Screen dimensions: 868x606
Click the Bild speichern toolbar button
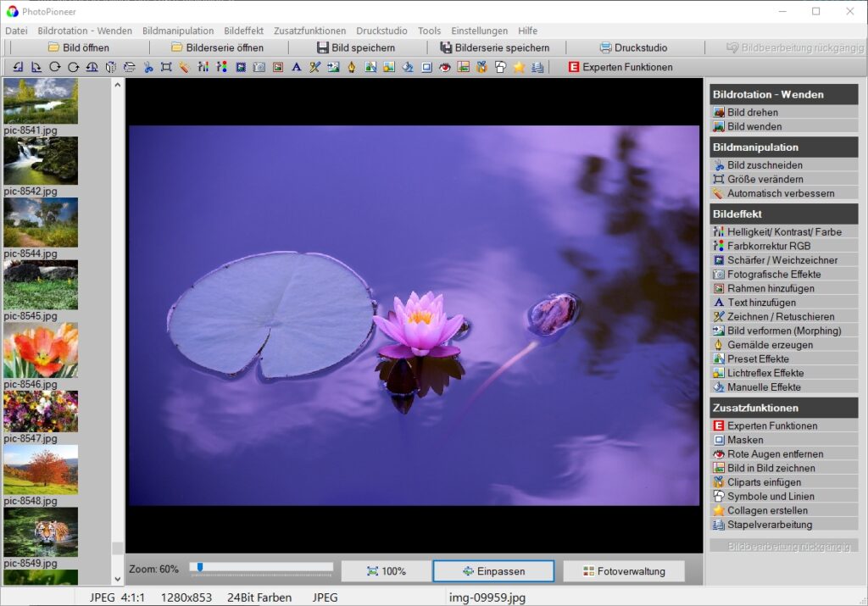355,47
